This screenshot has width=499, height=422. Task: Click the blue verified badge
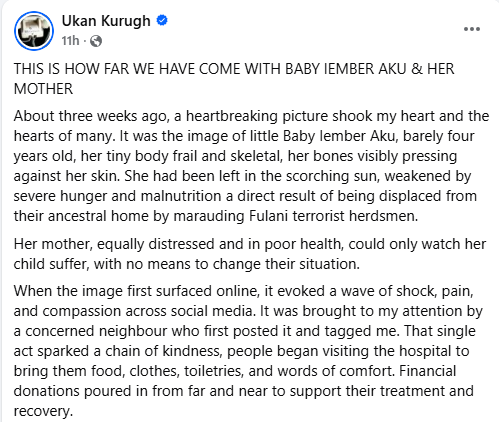click(162, 21)
